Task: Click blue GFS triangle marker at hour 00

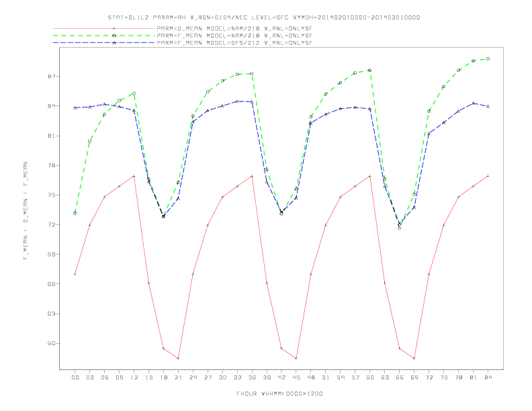Action: click(75, 108)
